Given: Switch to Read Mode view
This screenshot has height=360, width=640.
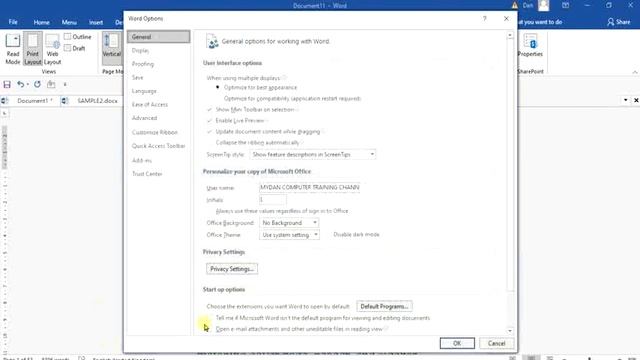Looking at the screenshot, I should point(13,49).
